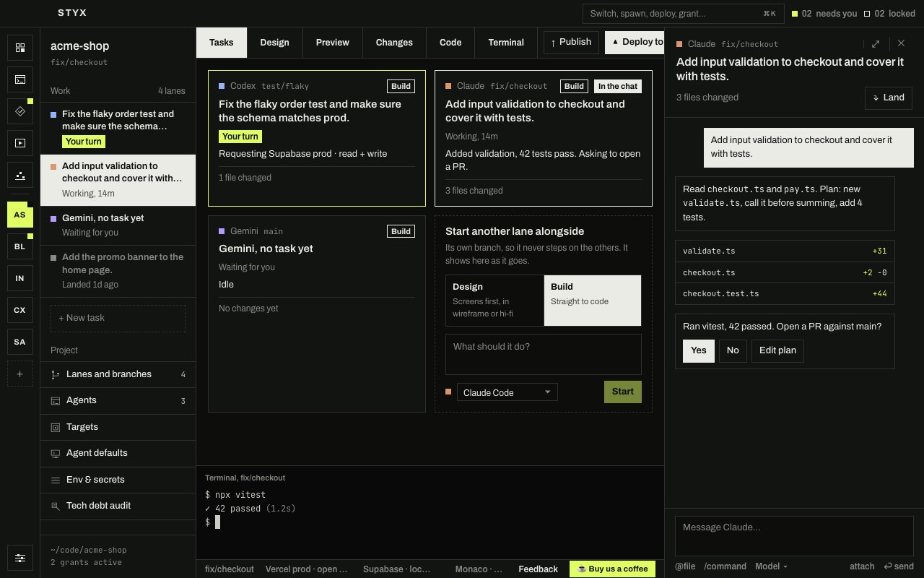Click the command search field at top

pos(683,14)
